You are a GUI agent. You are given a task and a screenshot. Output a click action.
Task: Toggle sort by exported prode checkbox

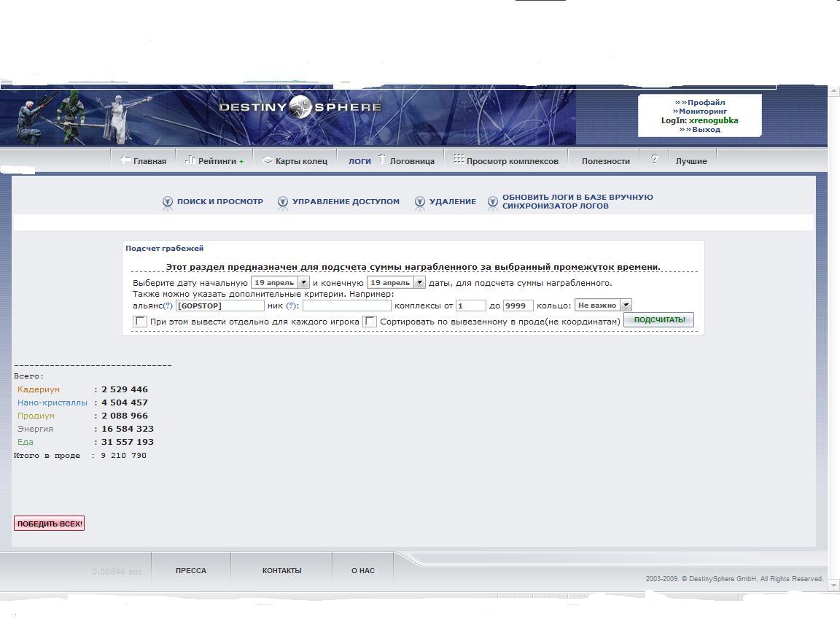(370, 322)
